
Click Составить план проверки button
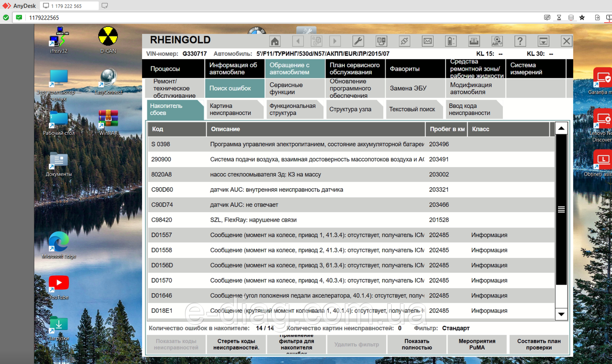click(x=539, y=344)
